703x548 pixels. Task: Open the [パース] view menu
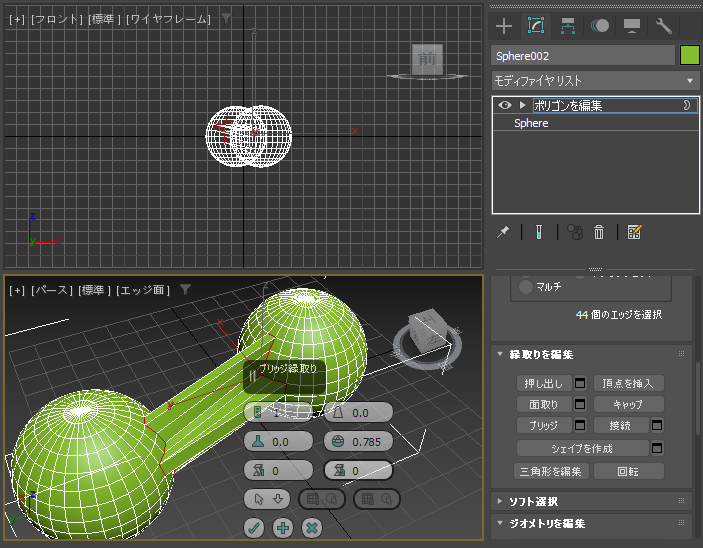coord(52,290)
